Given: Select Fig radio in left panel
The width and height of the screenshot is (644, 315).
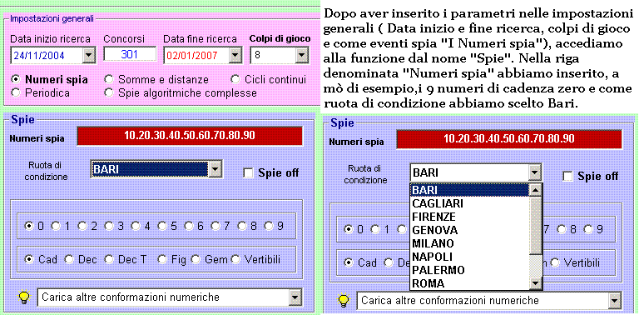Looking at the screenshot, I should (162, 259).
